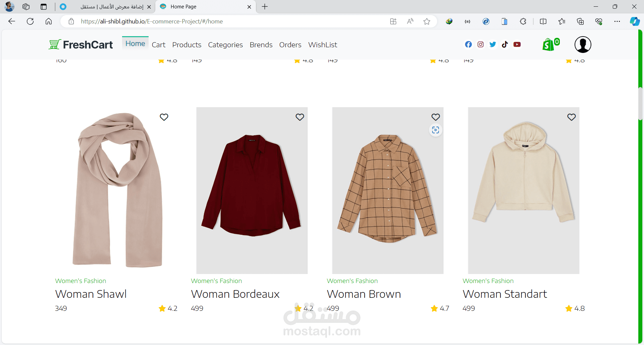Click the FreshCart logo
Screen dimensions: 644x345
pos(81,45)
